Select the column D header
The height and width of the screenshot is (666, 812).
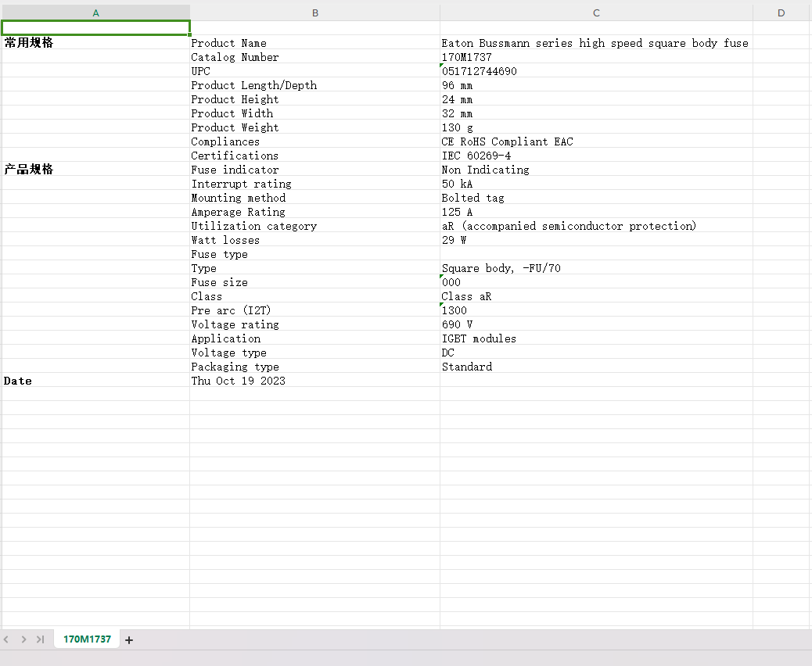point(782,13)
